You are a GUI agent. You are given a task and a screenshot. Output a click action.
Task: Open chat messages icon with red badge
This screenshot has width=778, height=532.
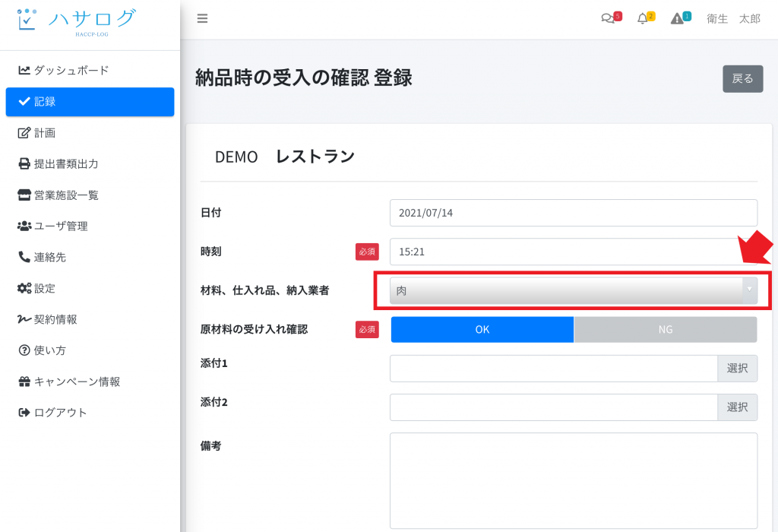[611, 18]
